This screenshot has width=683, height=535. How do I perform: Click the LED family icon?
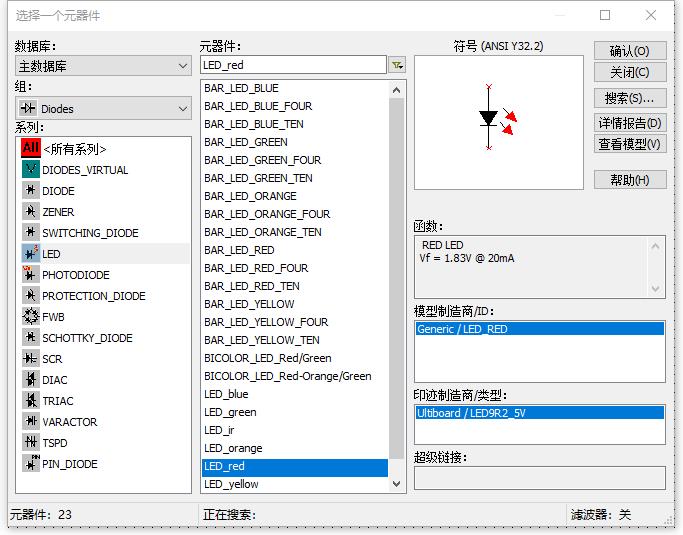30,254
